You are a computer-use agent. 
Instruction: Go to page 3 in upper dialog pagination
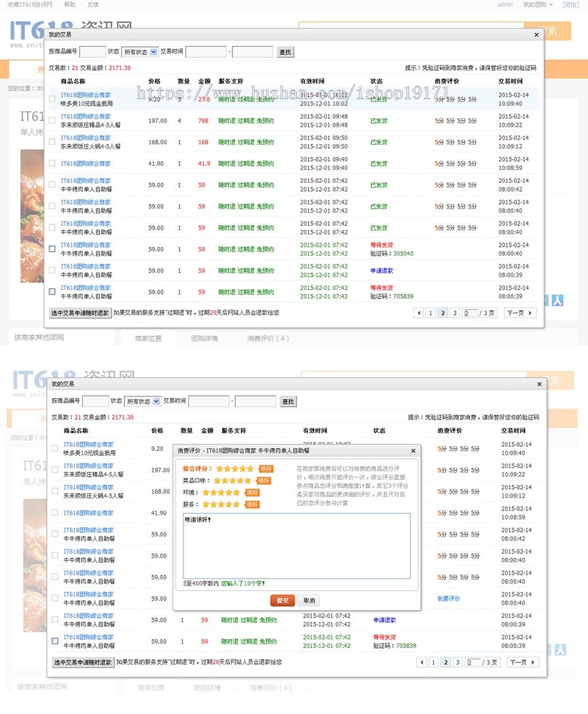(x=455, y=313)
